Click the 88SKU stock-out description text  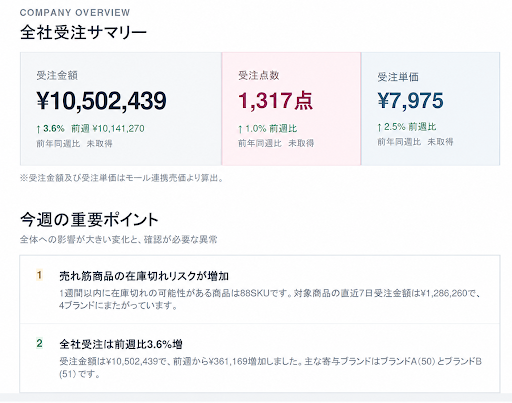click(270, 299)
